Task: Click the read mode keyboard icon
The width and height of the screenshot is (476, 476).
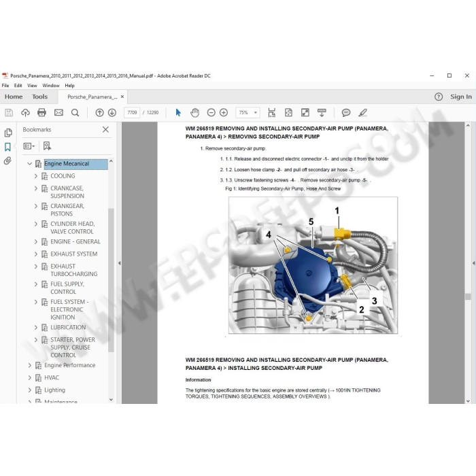Action: [322, 113]
